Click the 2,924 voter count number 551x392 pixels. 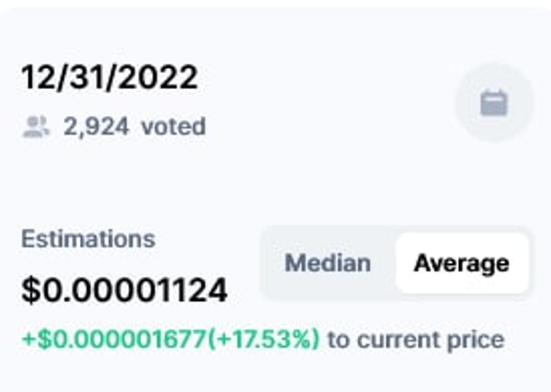pos(96,127)
